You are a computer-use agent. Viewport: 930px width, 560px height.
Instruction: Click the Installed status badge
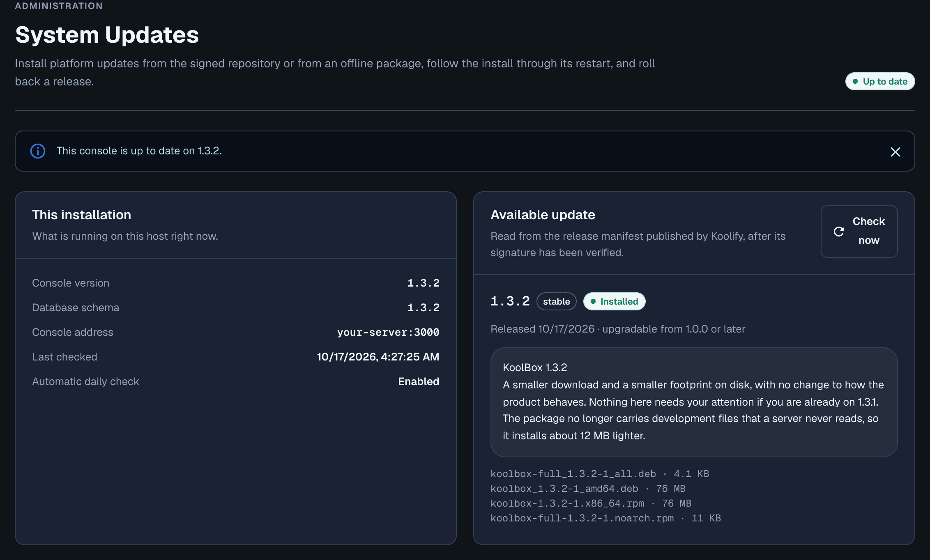coord(614,301)
